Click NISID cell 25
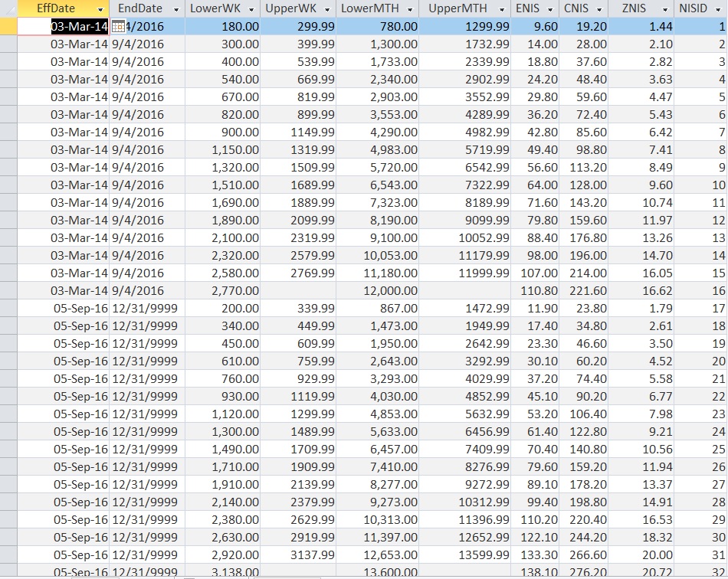 click(x=700, y=450)
